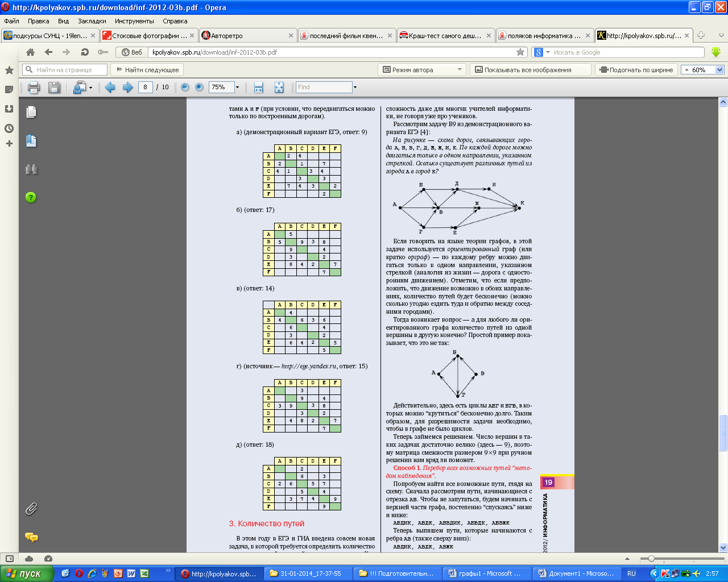The height and width of the screenshot is (582, 728).
Task: Open the Downloads panel in Opera sidebar
Action: pos(9,109)
